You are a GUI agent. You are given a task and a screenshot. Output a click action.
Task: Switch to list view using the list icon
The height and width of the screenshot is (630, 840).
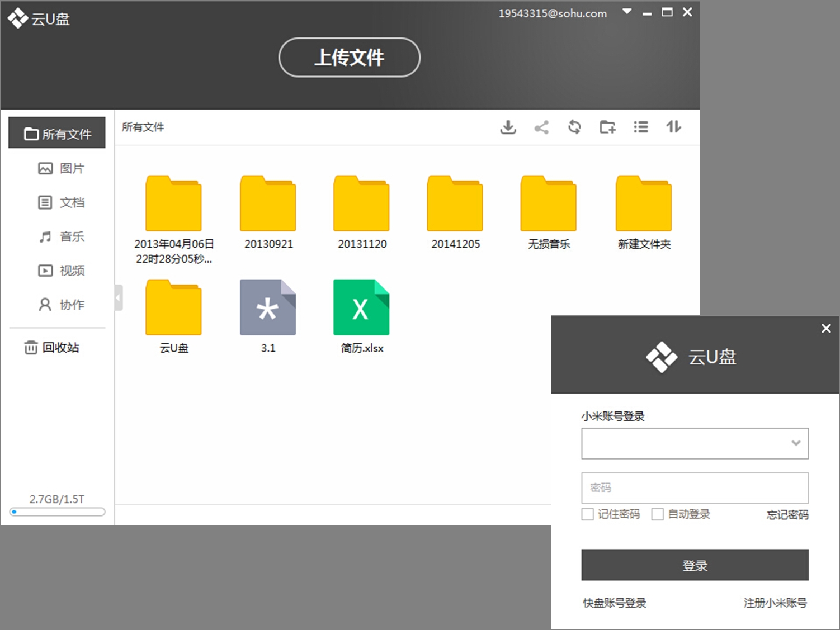tap(640, 127)
